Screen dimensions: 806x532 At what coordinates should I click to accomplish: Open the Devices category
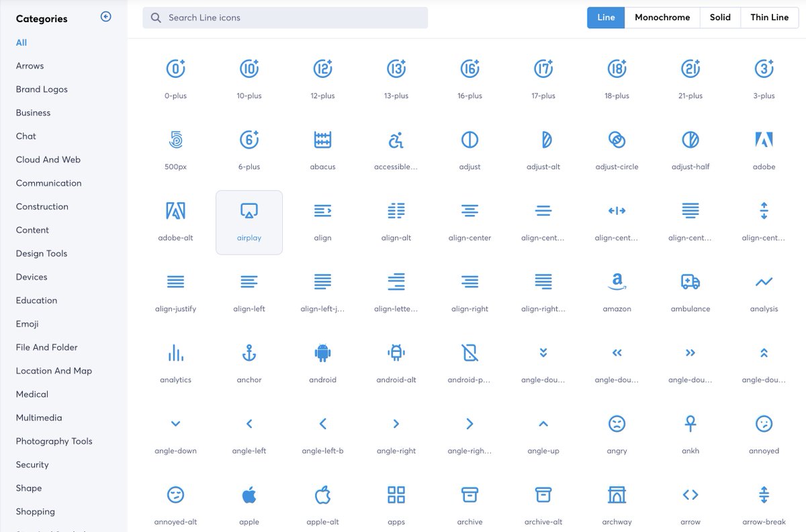32,277
